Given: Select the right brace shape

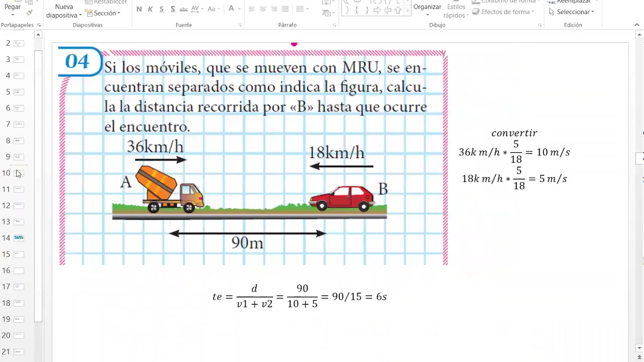Looking at the screenshot, I should click(x=367, y=10).
